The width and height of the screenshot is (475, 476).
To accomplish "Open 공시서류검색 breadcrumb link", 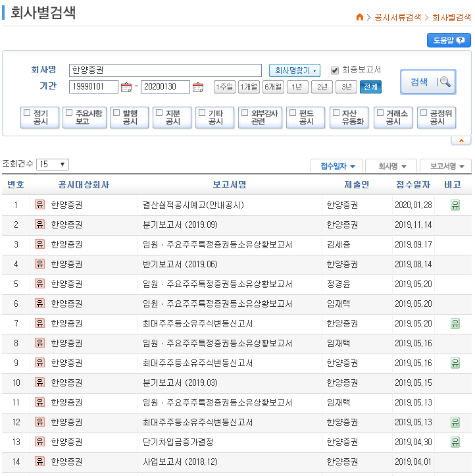I will 397,17.
